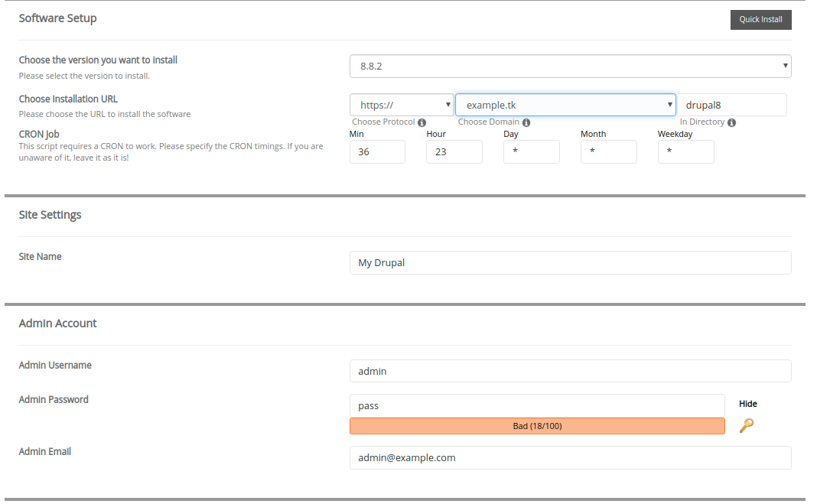Click the Admin Email field
This screenshot has width=817, height=504.
(570, 457)
